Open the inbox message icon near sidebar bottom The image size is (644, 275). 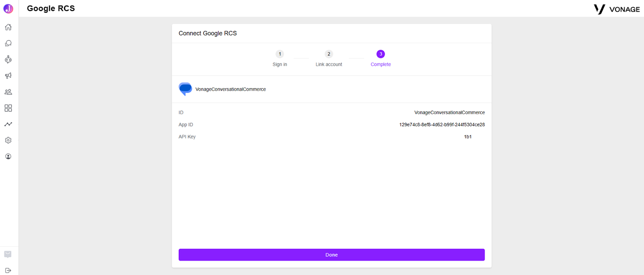point(8,254)
